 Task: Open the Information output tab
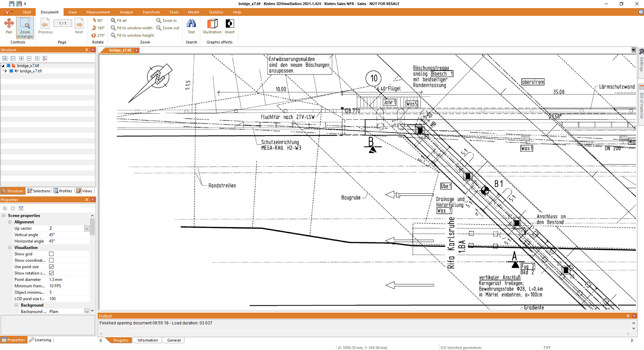tap(148, 340)
